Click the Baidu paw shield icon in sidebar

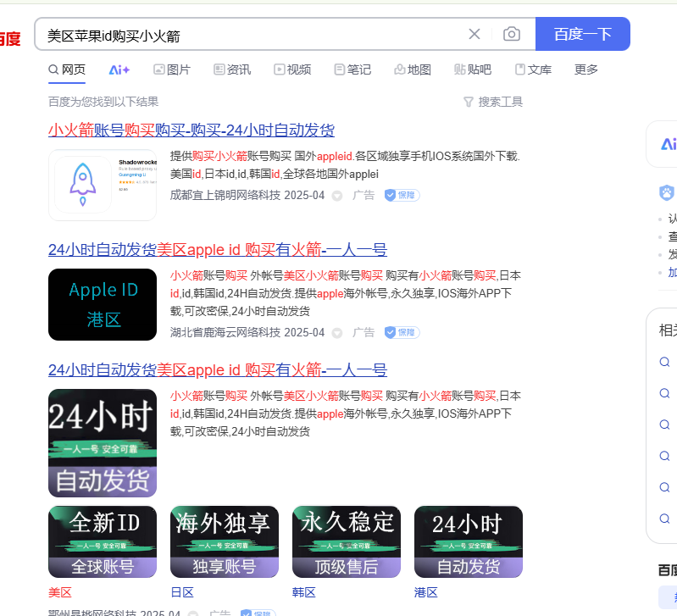click(667, 192)
